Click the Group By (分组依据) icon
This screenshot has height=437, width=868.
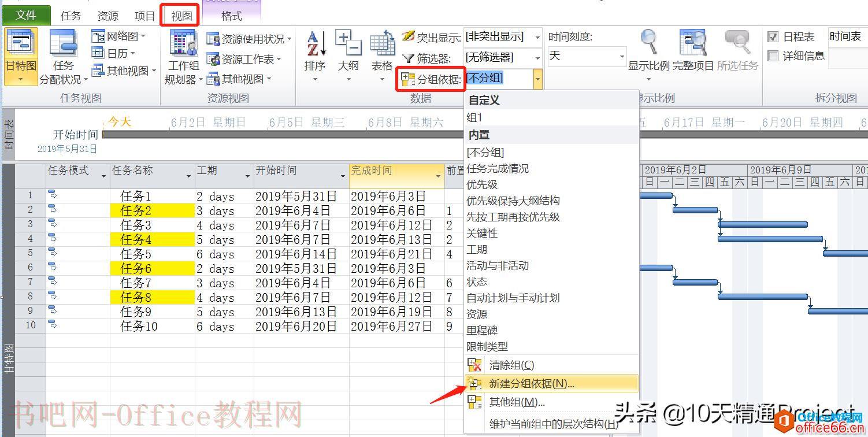click(x=408, y=79)
